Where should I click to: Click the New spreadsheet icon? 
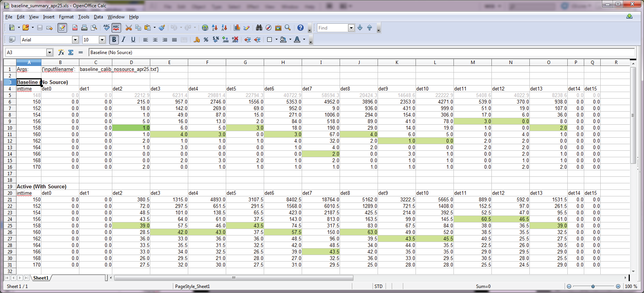tap(12, 28)
